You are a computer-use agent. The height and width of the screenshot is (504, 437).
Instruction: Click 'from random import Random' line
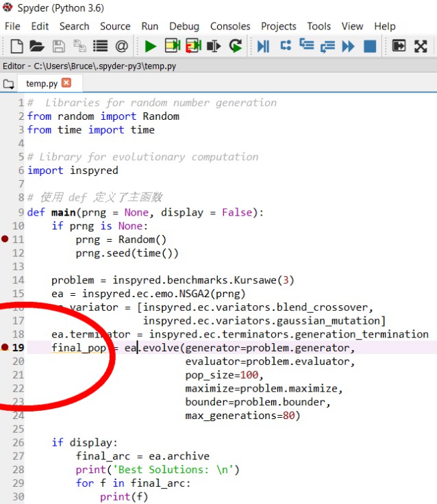[x=103, y=116]
